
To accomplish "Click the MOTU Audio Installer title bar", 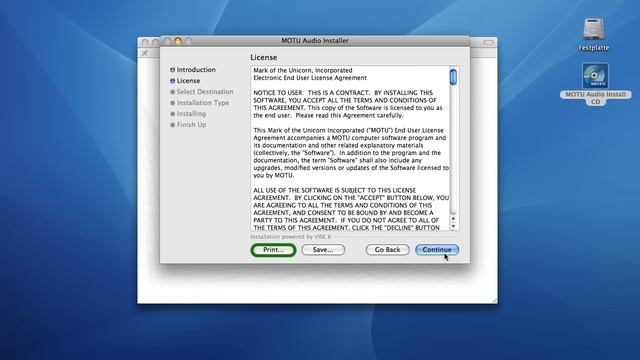I will 315,41.
